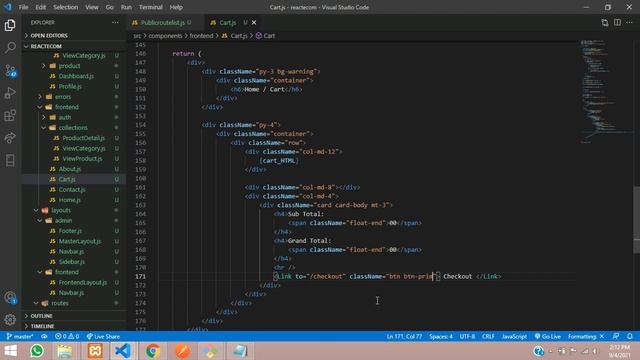Click Live Share in status bar
This screenshot has height=360, width=640.
pos(103,336)
